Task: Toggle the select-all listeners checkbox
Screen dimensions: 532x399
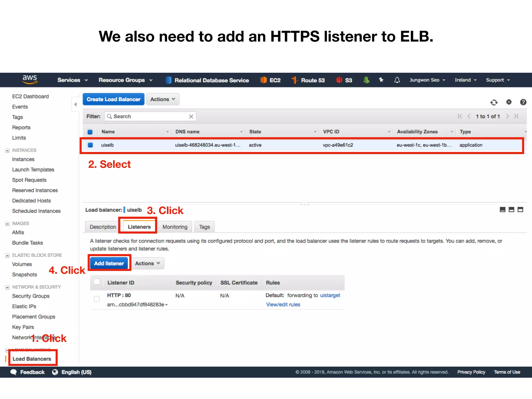Action: pyautogui.click(x=97, y=282)
